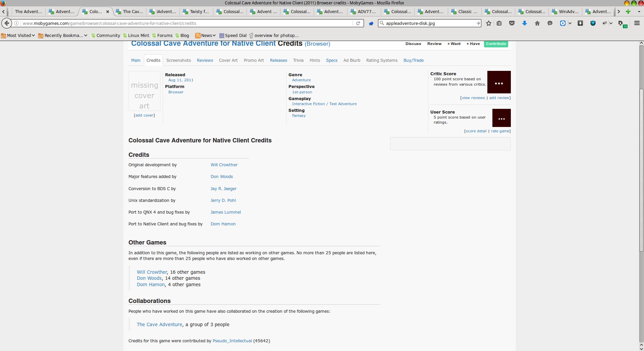Show bookmarks list icon
Viewport: 644px width, 351px height.
[x=499, y=23]
